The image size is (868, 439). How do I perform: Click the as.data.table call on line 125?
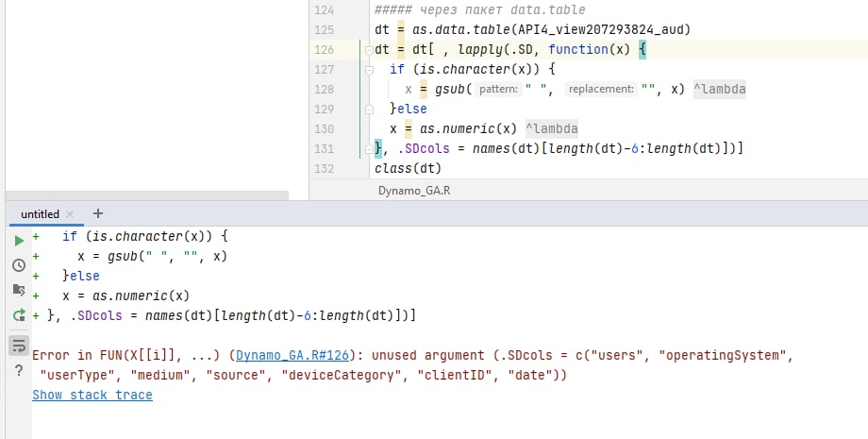[463, 29]
